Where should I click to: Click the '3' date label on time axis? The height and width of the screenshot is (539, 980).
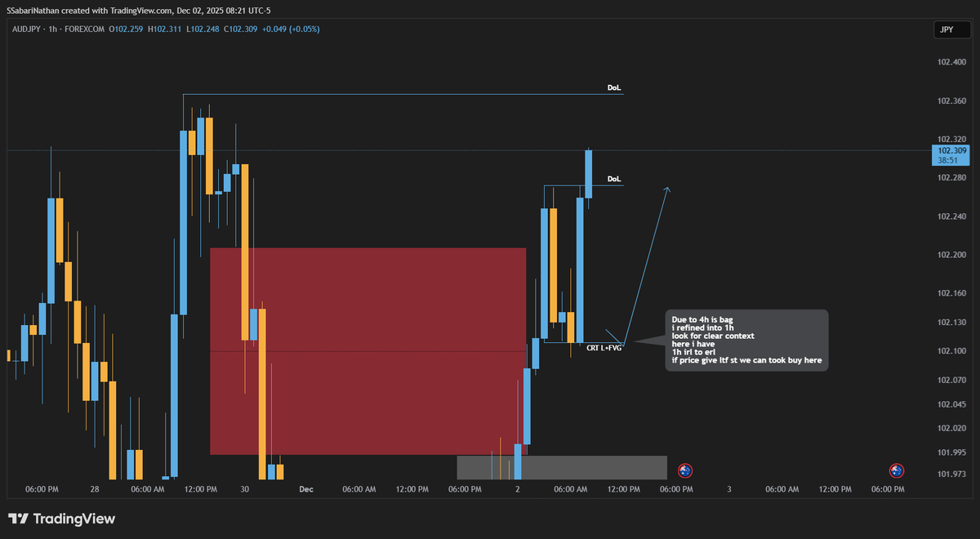[x=729, y=489]
